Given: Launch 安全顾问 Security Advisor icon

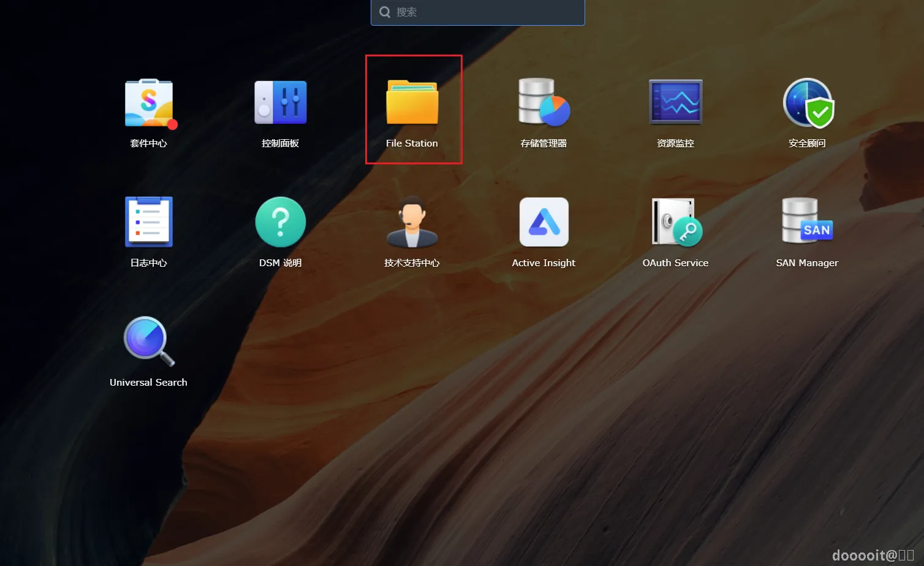Looking at the screenshot, I should point(808,103).
